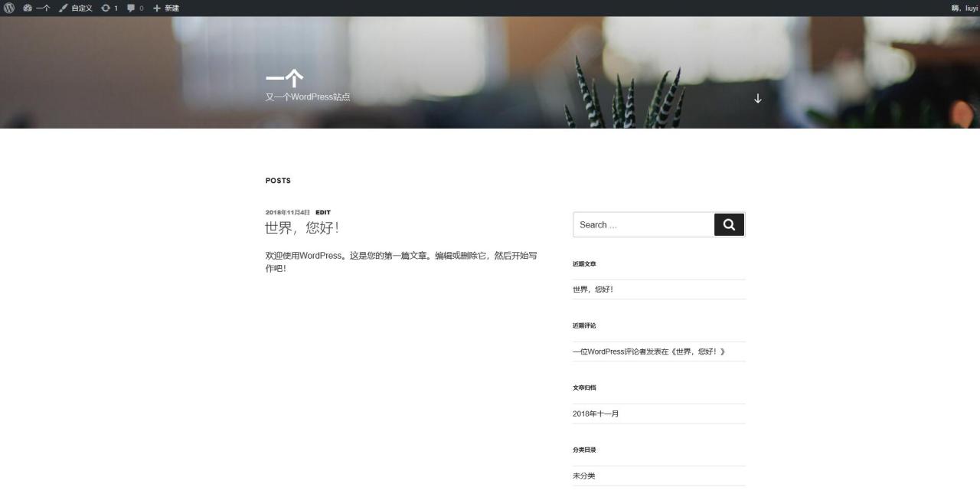The image size is (980, 497).
Task: Click the 自定义 customize link
Action: 76,8
